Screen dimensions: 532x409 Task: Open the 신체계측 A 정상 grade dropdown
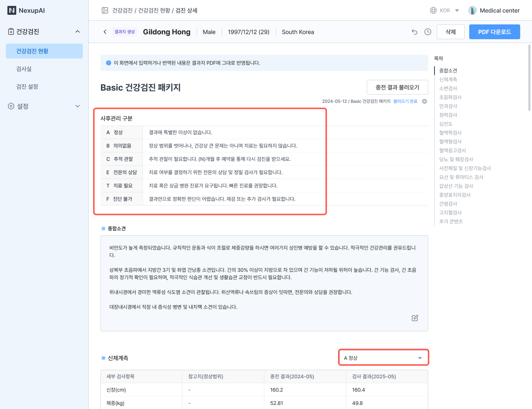[383, 358]
